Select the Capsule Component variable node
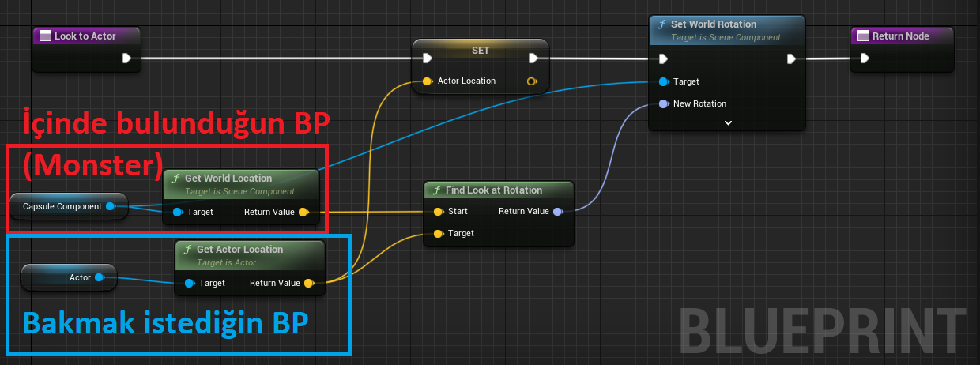980x365 pixels. [69, 206]
